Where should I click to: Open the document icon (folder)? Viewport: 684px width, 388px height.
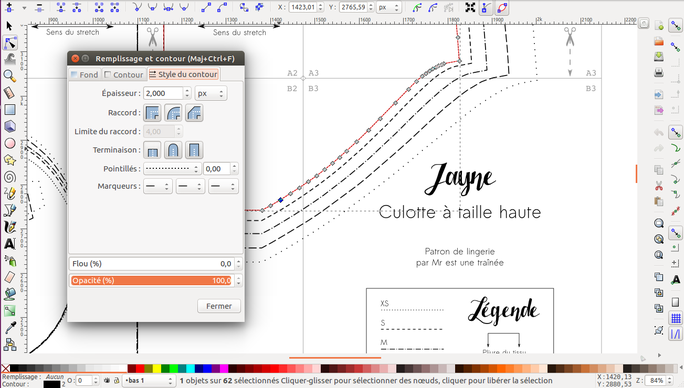(659, 41)
